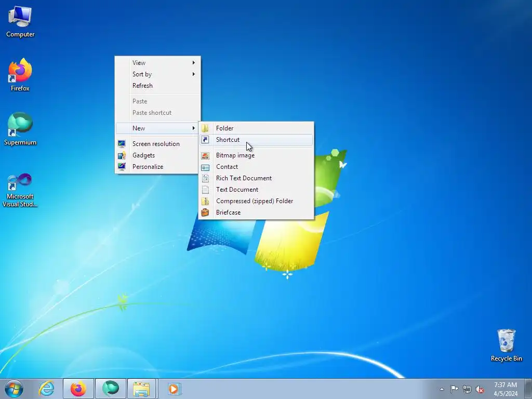This screenshot has width=532, height=399.
Task: Click the muted volume tray icon
Action: pos(480,389)
